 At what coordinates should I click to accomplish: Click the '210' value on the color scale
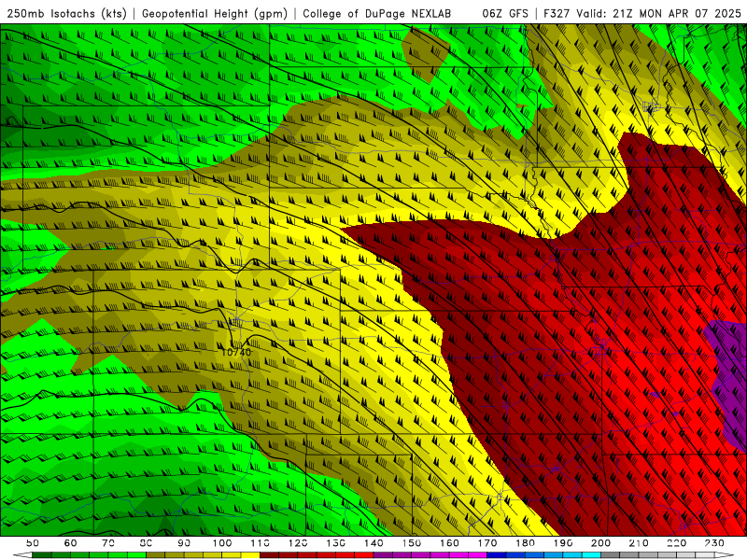click(639, 543)
